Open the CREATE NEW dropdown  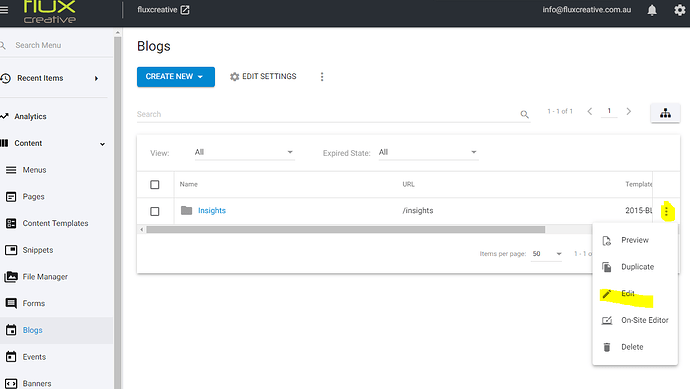(x=176, y=77)
